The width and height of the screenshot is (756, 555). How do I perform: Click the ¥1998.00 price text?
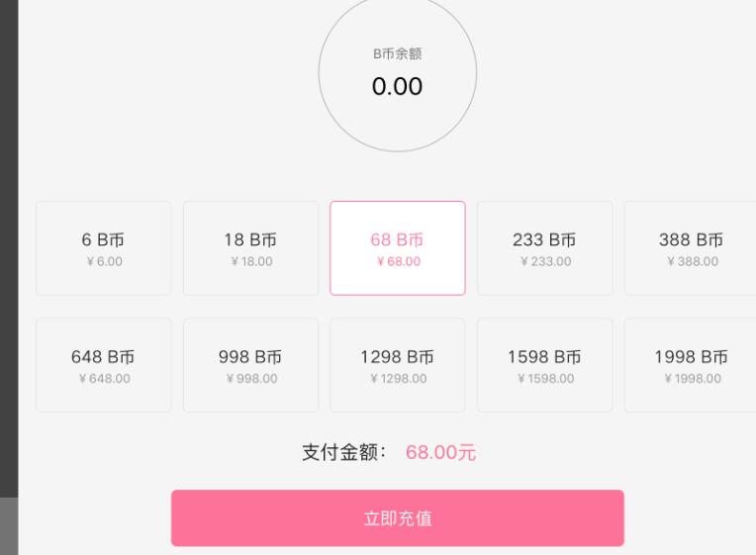pos(693,379)
